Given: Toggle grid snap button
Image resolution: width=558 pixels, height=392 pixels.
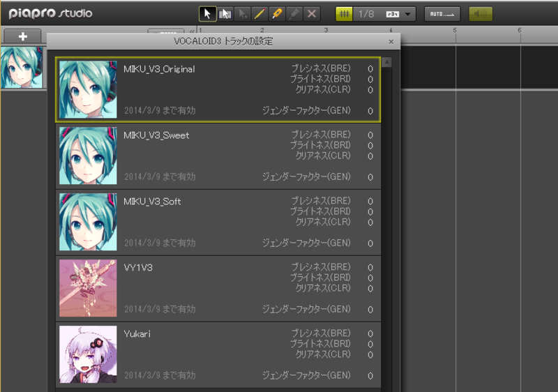Looking at the screenshot, I should coord(344,14).
